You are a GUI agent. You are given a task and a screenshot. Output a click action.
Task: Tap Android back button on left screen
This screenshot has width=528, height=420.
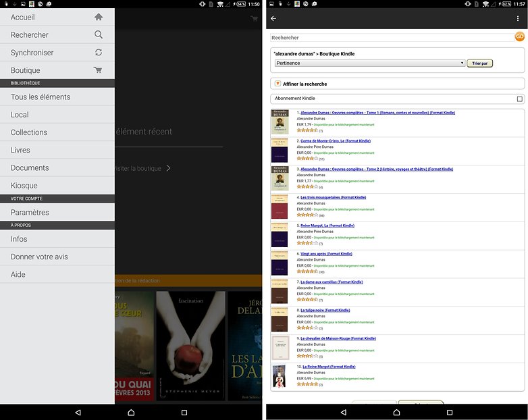coord(78,413)
